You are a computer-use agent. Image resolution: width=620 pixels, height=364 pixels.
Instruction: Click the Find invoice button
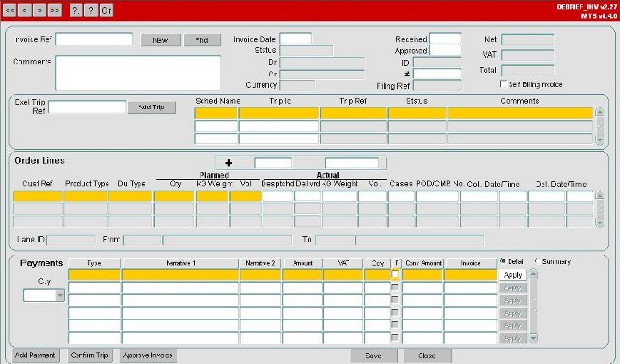pos(202,40)
